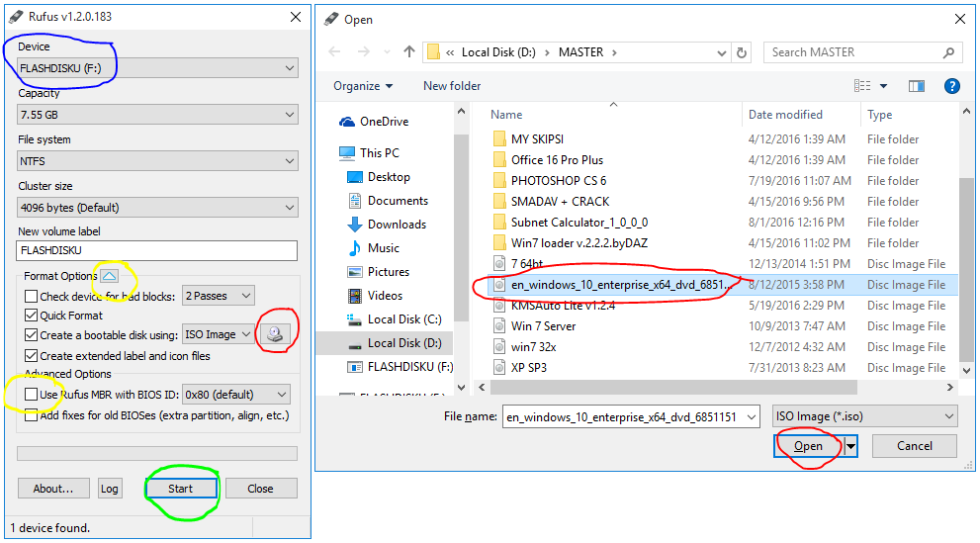Click the search magnifier icon
The image size is (980, 543).
coord(948,52)
